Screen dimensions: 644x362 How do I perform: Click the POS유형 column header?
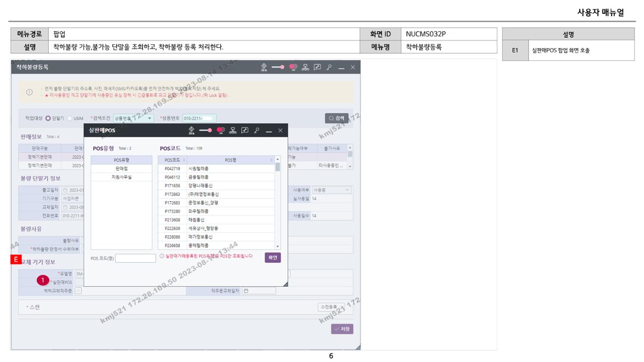click(121, 160)
